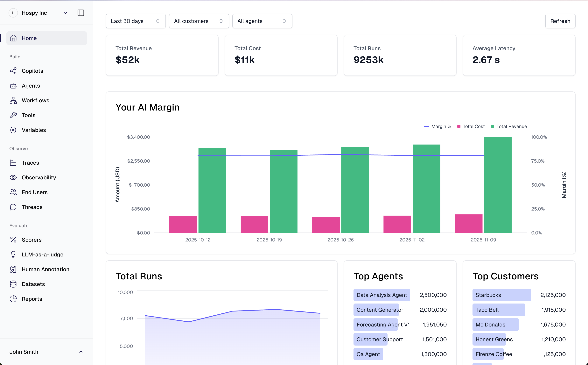
Task: Toggle Margin % series in chart legend
Action: [x=437, y=126]
